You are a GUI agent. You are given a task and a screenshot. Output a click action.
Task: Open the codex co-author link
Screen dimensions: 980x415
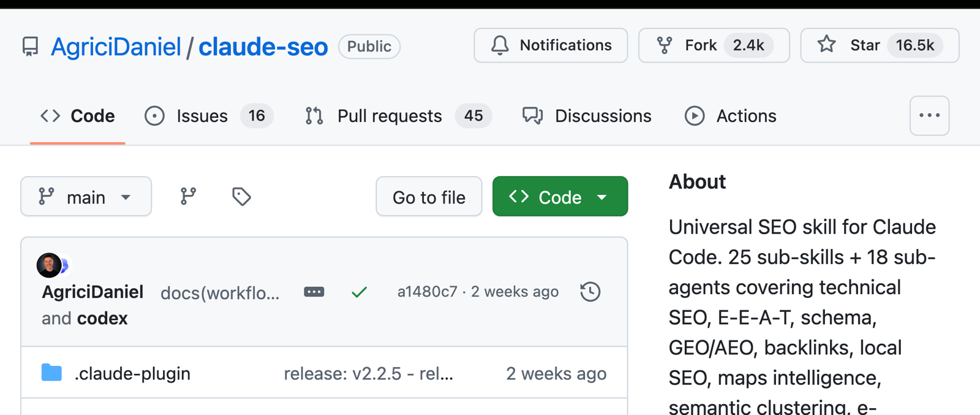(102, 318)
